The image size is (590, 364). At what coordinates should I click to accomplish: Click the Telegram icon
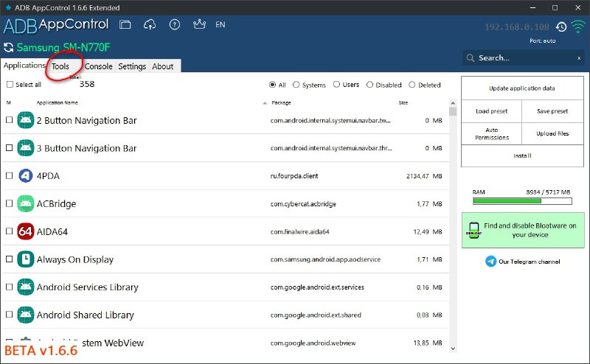[490, 262]
